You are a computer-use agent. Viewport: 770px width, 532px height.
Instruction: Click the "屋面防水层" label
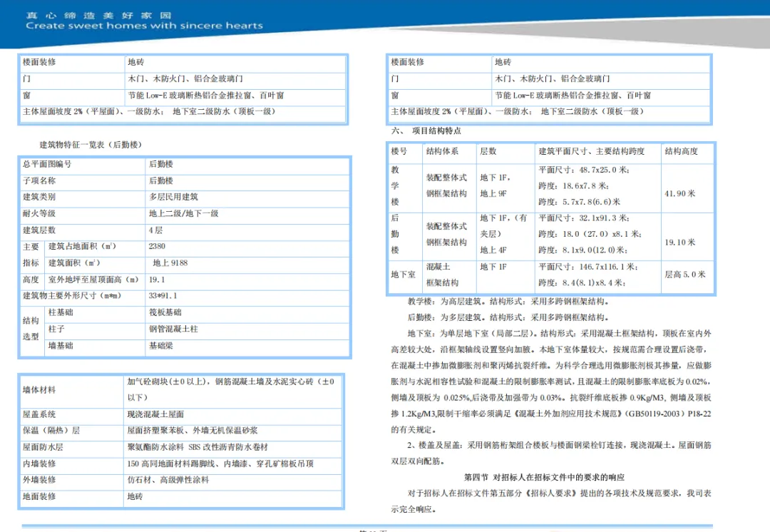pyautogui.click(x=43, y=448)
